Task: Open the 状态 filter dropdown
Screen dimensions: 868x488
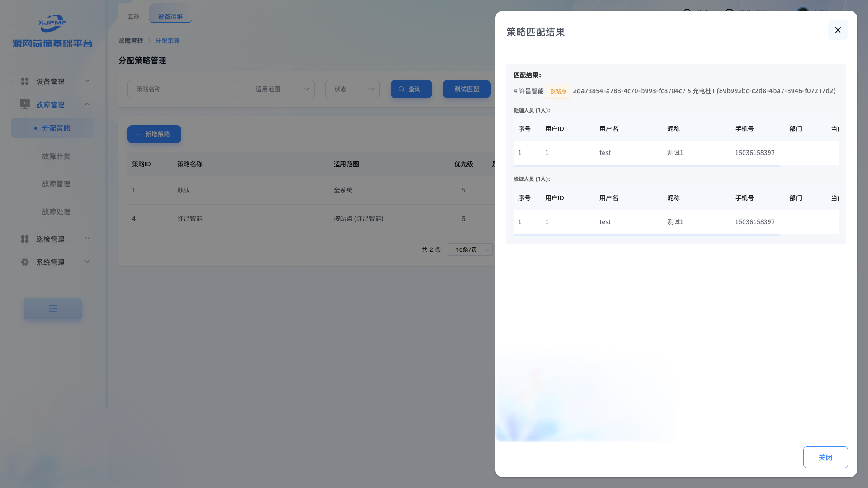Action: (x=352, y=89)
